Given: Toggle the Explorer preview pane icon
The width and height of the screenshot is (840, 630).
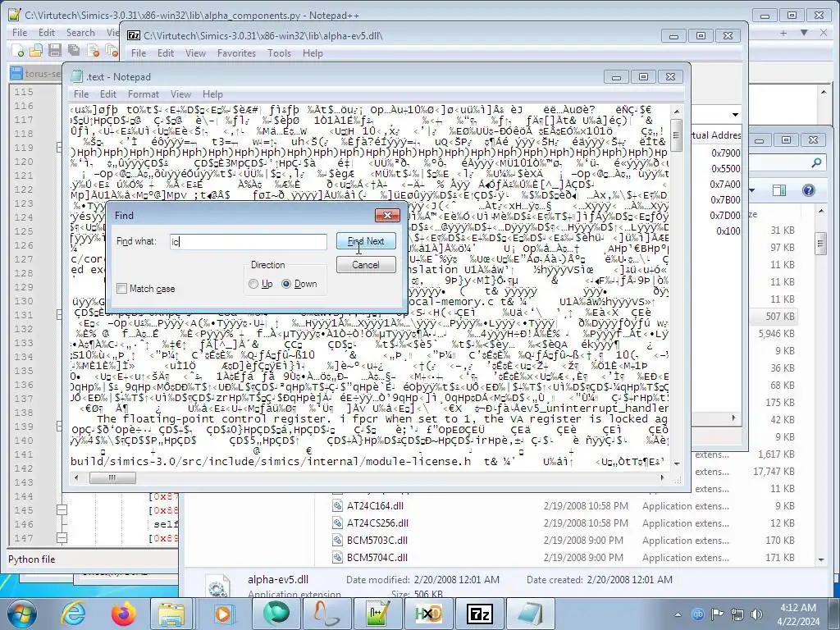Looking at the screenshot, I should click(x=779, y=190).
